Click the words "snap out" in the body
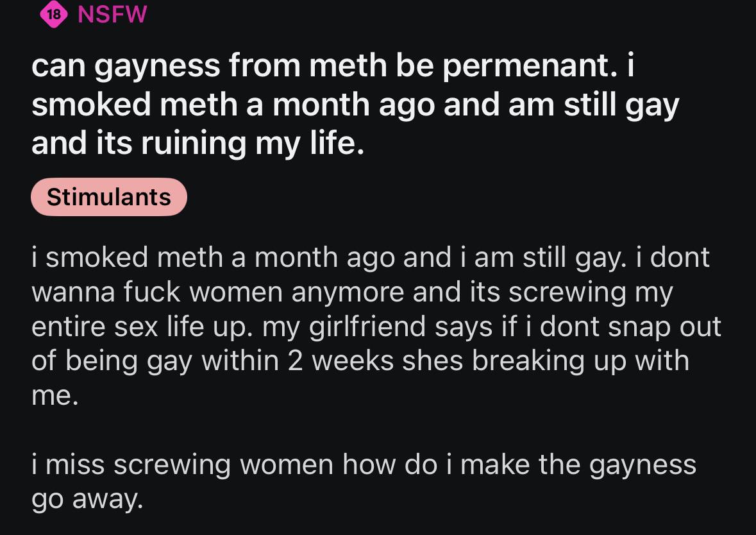This screenshot has height=535, width=756. coord(666,327)
